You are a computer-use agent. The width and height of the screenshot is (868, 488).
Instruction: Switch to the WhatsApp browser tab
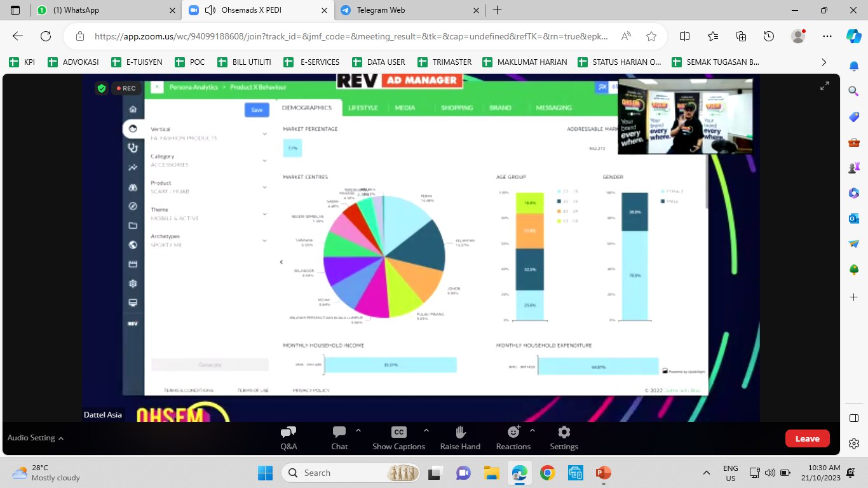105,10
